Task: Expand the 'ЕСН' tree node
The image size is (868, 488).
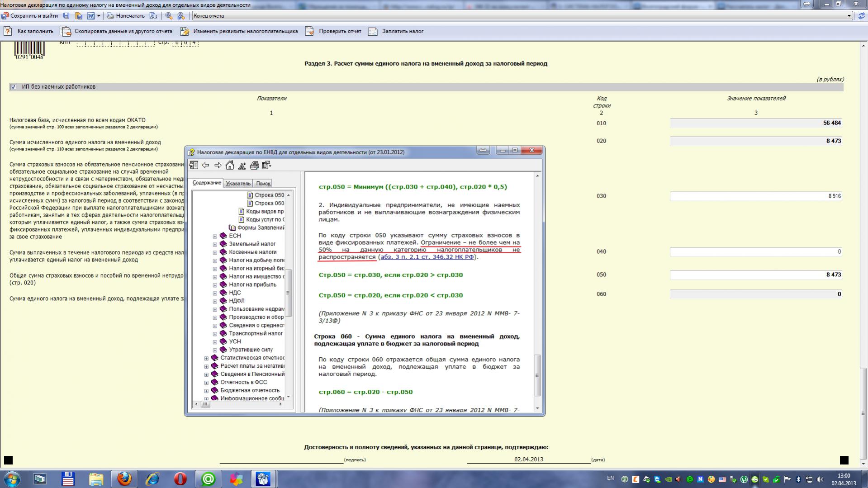Action: click(215, 236)
